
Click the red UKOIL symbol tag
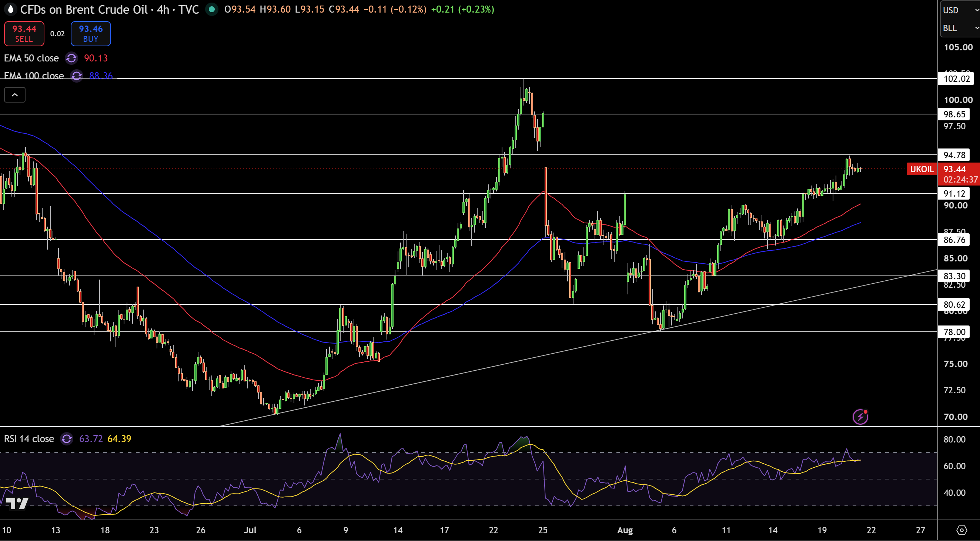922,169
